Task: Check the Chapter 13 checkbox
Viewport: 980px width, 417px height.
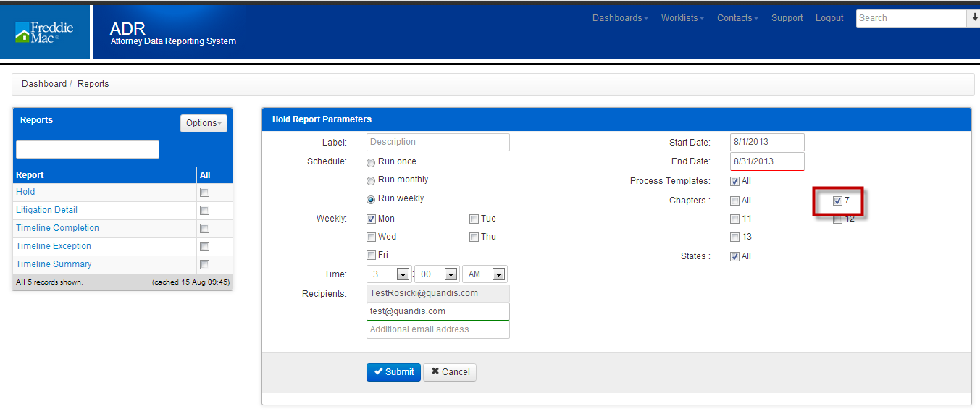Action: point(735,237)
